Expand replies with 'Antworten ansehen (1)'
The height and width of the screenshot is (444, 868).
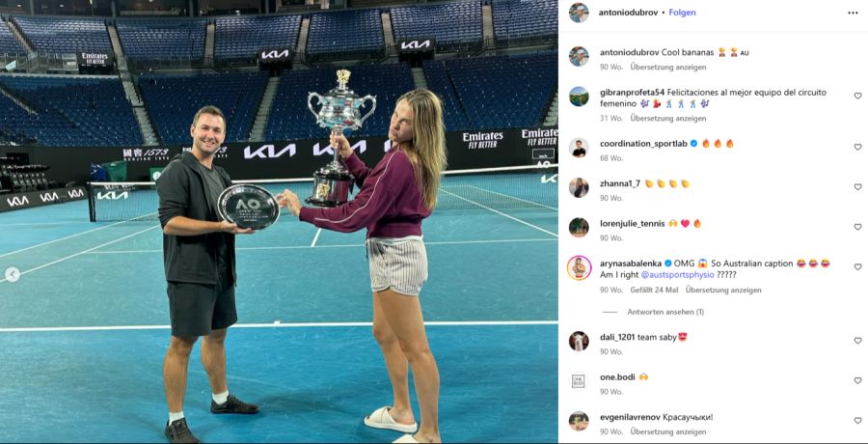pyautogui.click(x=665, y=312)
